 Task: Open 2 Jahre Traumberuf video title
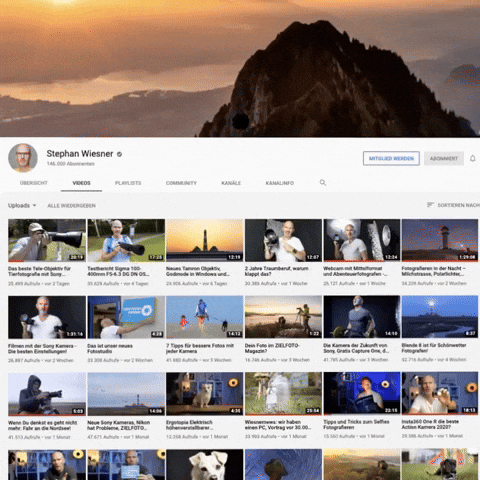tap(277, 271)
